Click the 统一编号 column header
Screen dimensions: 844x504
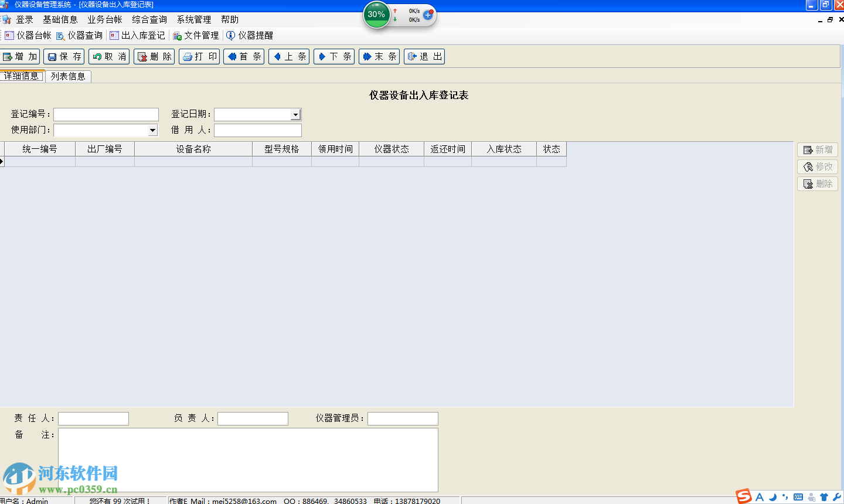click(40, 149)
